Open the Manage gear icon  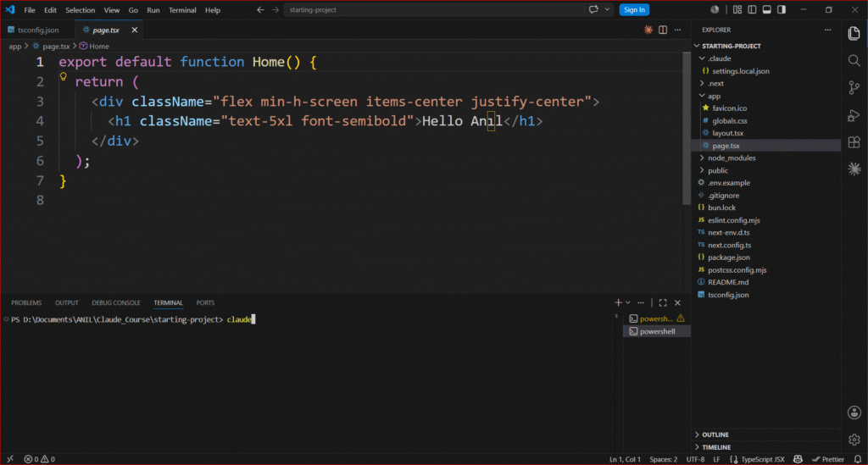tap(854, 440)
